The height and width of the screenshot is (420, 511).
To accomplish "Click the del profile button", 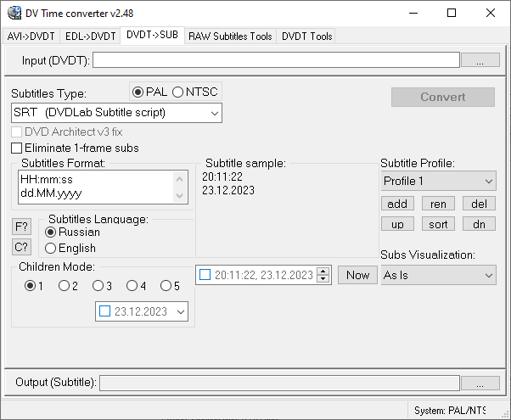I will pyautogui.click(x=479, y=204).
